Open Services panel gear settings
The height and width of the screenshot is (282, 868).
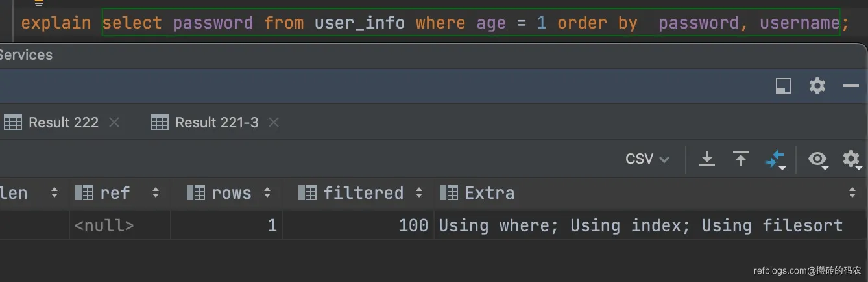click(x=817, y=86)
